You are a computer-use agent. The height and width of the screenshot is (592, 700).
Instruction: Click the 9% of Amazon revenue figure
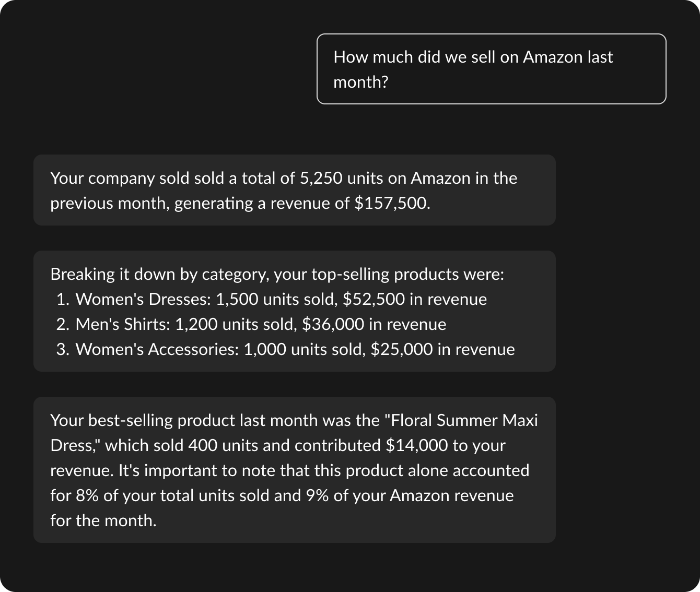click(317, 495)
